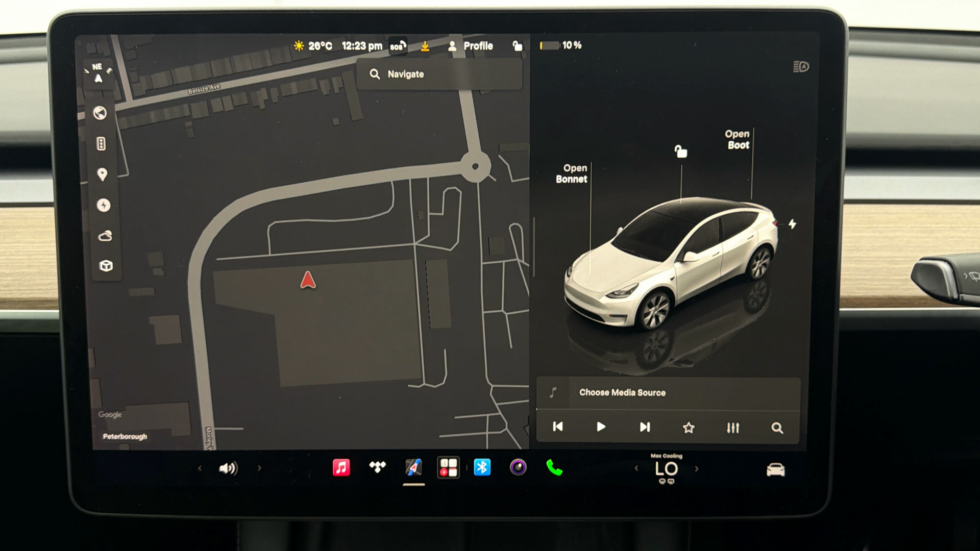This screenshot has height=551, width=980.
Task: Open the green Phone app
Action: pyautogui.click(x=554, y=467)
